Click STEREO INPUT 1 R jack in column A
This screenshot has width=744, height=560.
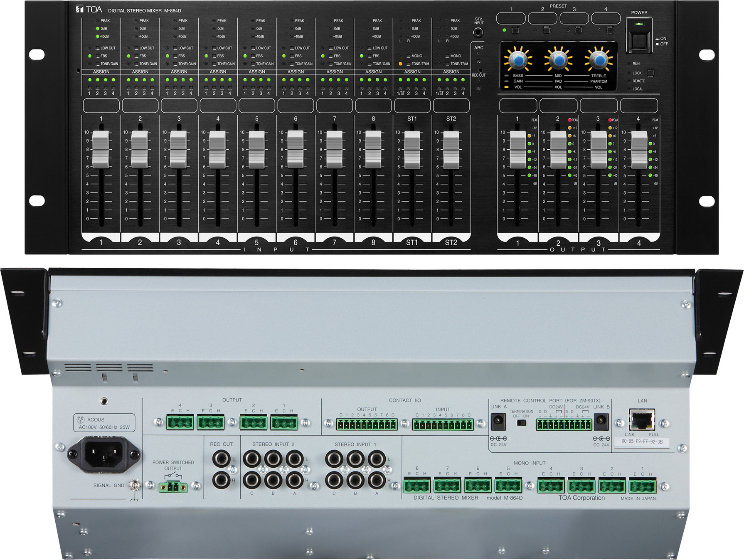point(377,481)
